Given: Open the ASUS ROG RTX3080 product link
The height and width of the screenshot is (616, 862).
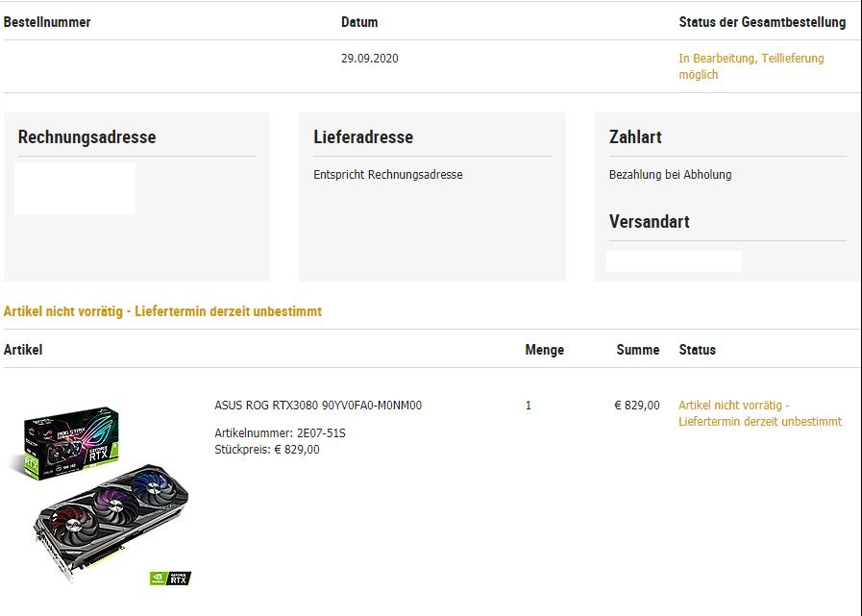Looking at the screenshot, I should pyautogui.click(x=318, y=406).
